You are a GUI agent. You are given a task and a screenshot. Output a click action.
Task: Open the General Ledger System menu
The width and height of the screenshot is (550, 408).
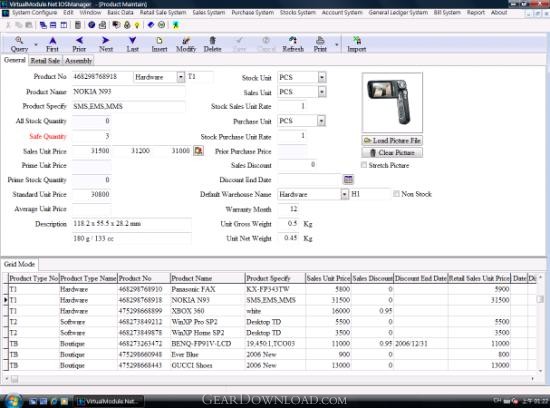[398, 13]
